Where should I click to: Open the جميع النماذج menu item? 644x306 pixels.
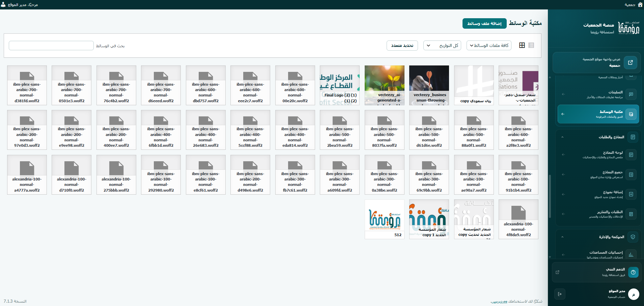pos(598,174)
